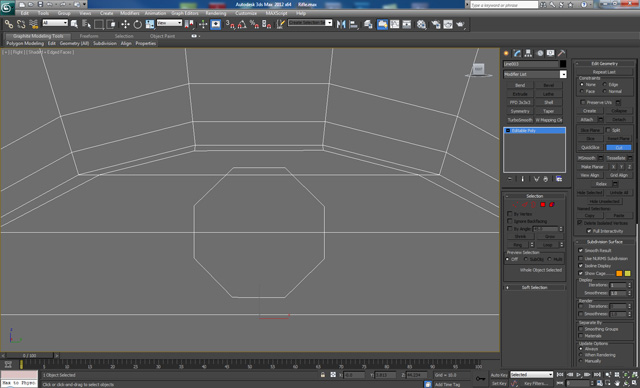Click the Render Production teapot icon
Image resolution: width=640 pixels, height=388 pixels.
tap(460, 24)
